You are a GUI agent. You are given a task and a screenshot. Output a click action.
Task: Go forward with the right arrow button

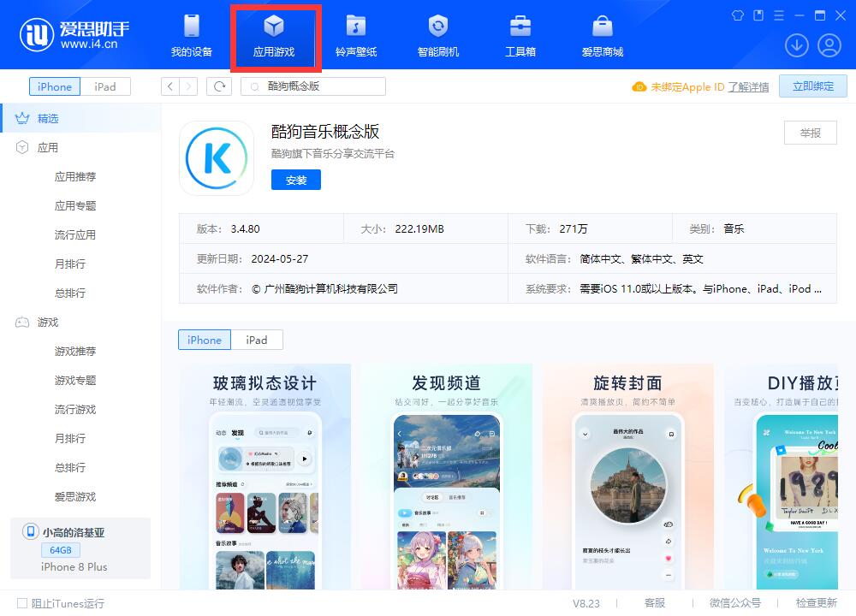click(188, 86)
